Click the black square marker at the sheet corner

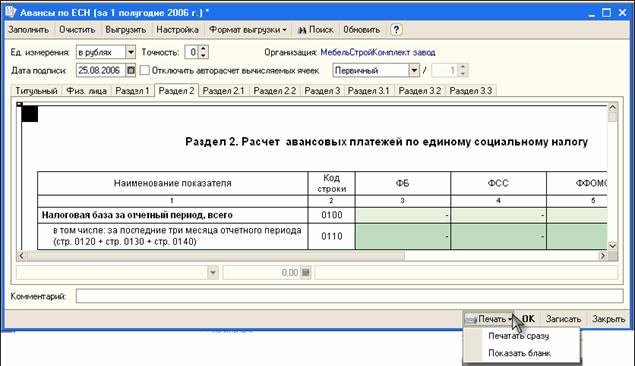tap(30, 114)
